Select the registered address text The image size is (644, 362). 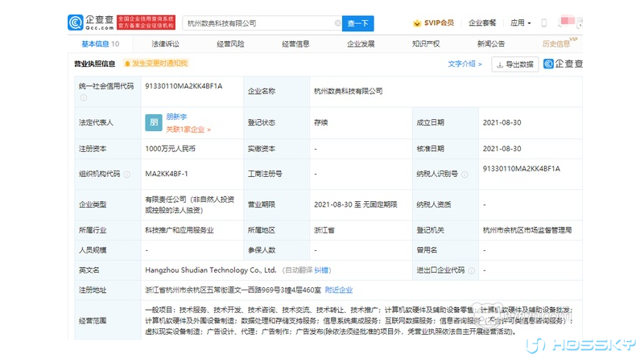[x=233, y=290]
